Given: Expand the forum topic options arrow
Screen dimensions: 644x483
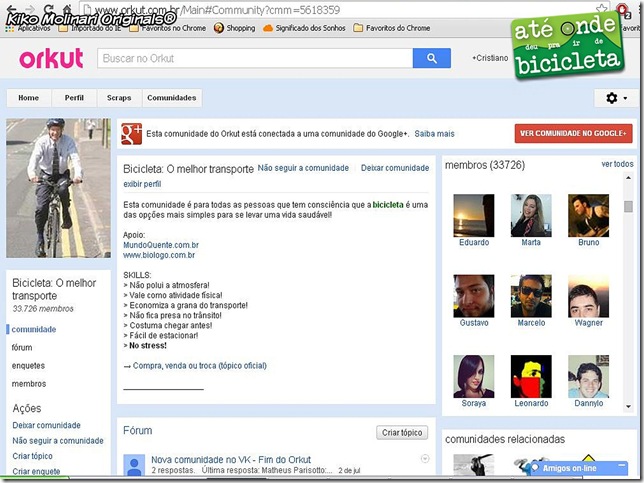Looking at the screenshot, I should coord(425,458).
